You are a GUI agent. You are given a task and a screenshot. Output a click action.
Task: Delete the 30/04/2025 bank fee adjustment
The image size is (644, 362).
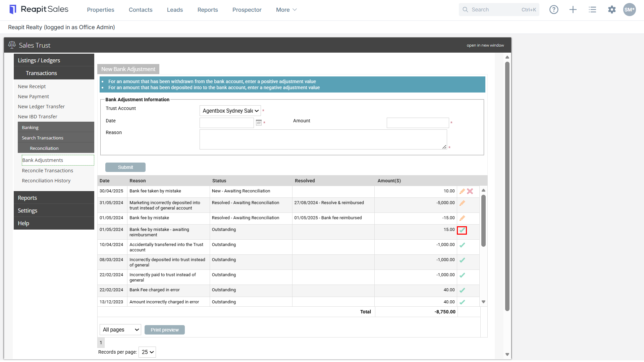pos(470,191)
